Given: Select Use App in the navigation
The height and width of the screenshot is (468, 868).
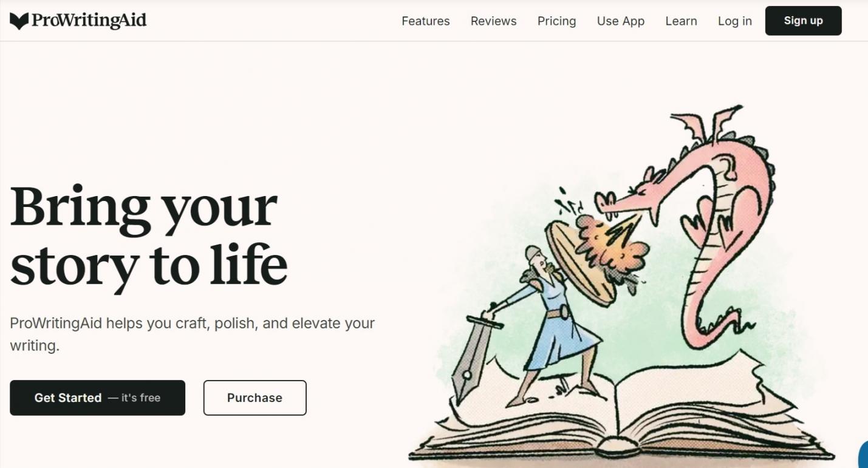Looking at the screenshot, I should 621,21.
